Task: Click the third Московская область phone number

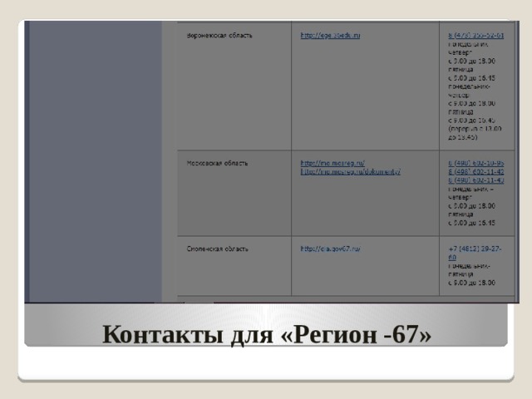Action: pyautogui.click(x=476, y=180)
